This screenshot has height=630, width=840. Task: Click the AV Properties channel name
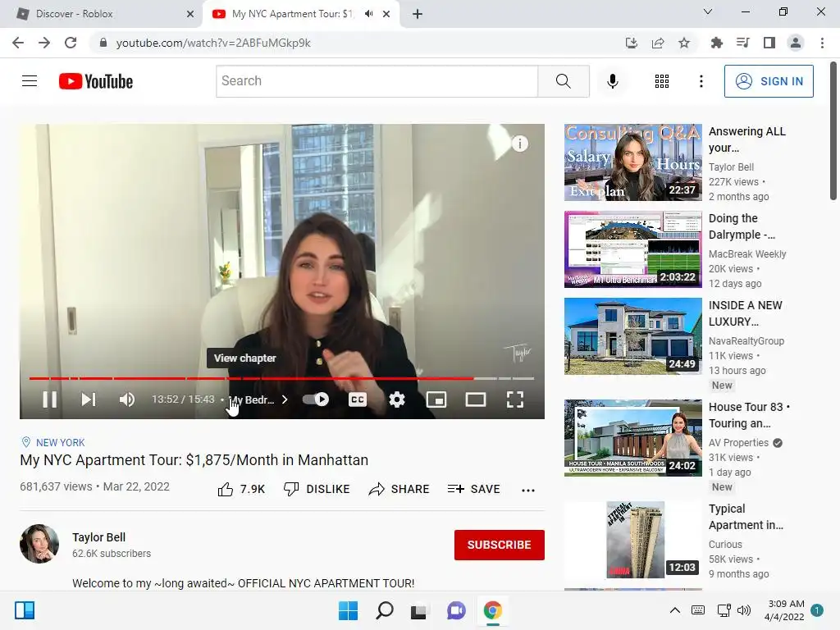738,442
